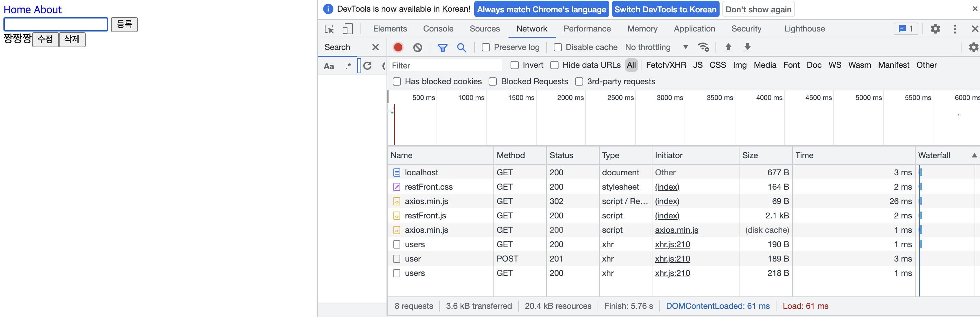Click Switch DevTools to Korean button

tap(665, 9)
